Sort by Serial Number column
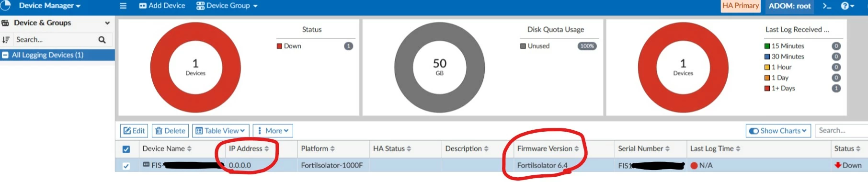Viewport: 868px width, 182px height. click(x=644, y=149)
